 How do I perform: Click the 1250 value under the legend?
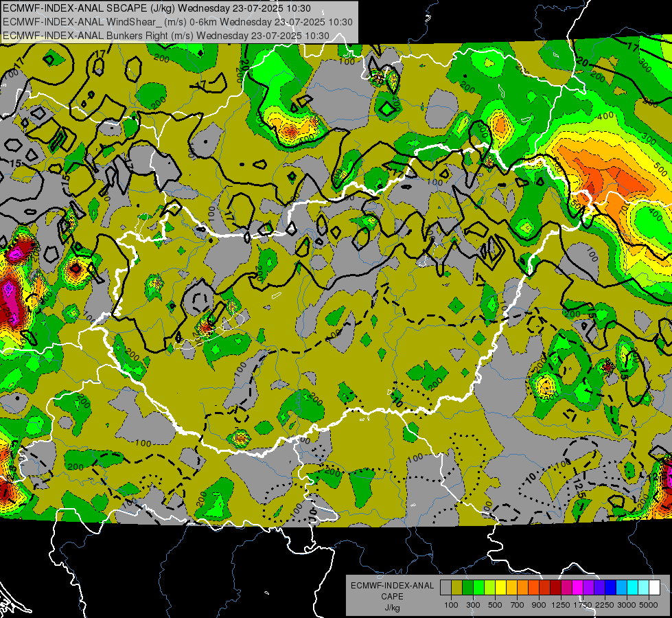561,605
